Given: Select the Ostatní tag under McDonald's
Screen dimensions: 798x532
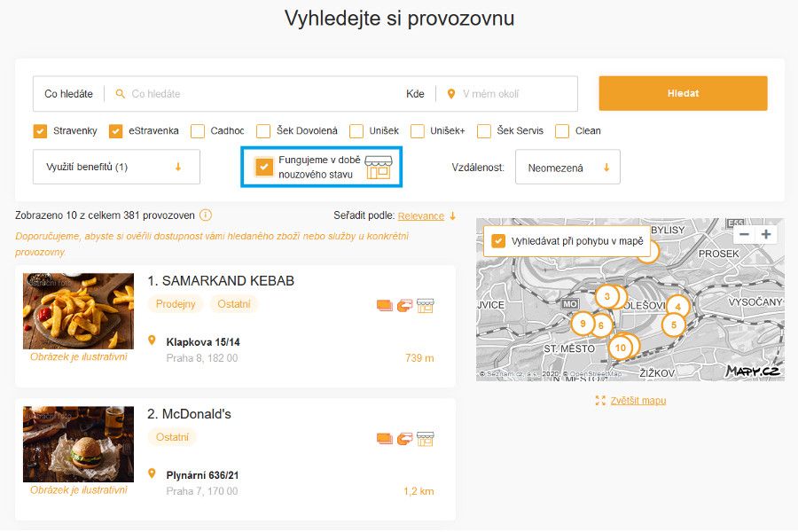Looking at the screenshot, I should click(x=173, y=437).
